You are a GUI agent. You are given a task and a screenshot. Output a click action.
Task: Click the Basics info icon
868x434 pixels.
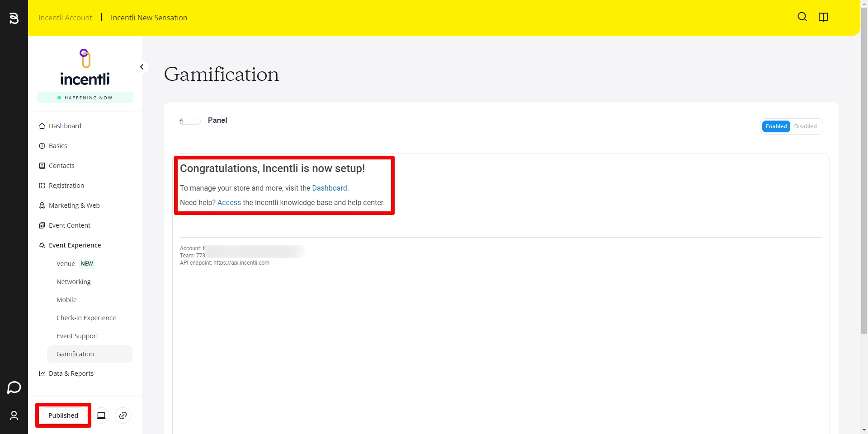click(42, 146)
